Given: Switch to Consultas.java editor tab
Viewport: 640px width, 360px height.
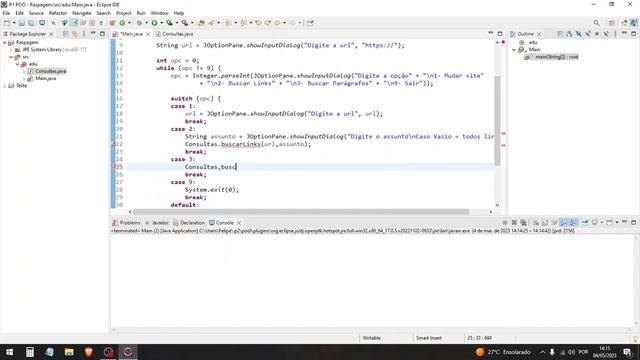Looking at the screenshot, I should [x=174, y=34].
